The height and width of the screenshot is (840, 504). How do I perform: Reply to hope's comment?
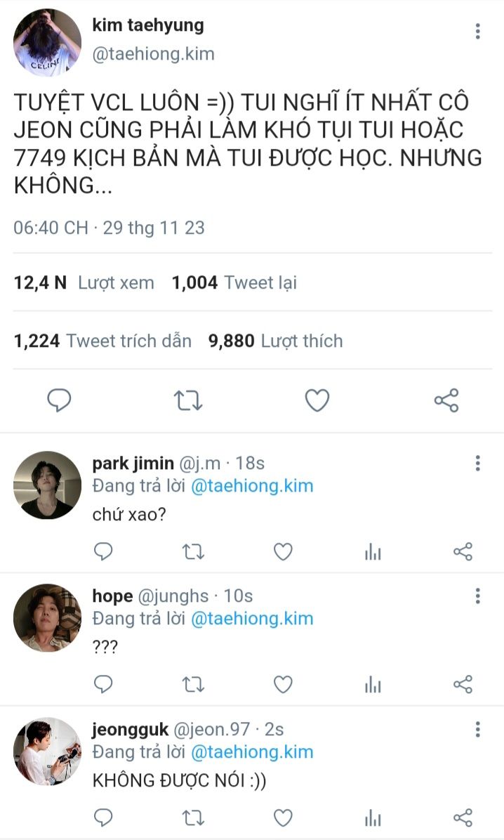pos(103,684)
